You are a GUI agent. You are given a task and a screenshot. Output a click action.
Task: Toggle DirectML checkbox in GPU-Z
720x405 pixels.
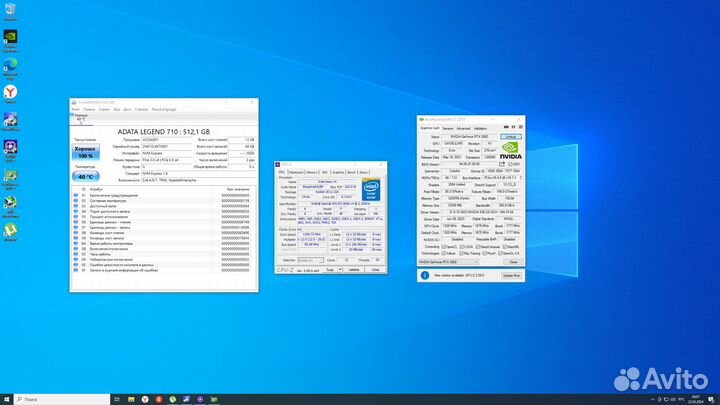pos(505,247)
